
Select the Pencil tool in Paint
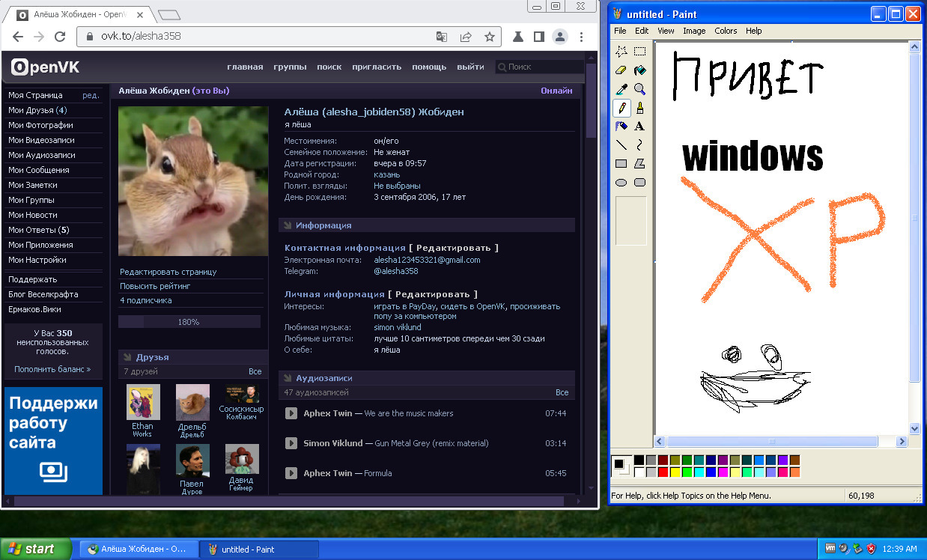pyautogui.click(x=621, y=108)
